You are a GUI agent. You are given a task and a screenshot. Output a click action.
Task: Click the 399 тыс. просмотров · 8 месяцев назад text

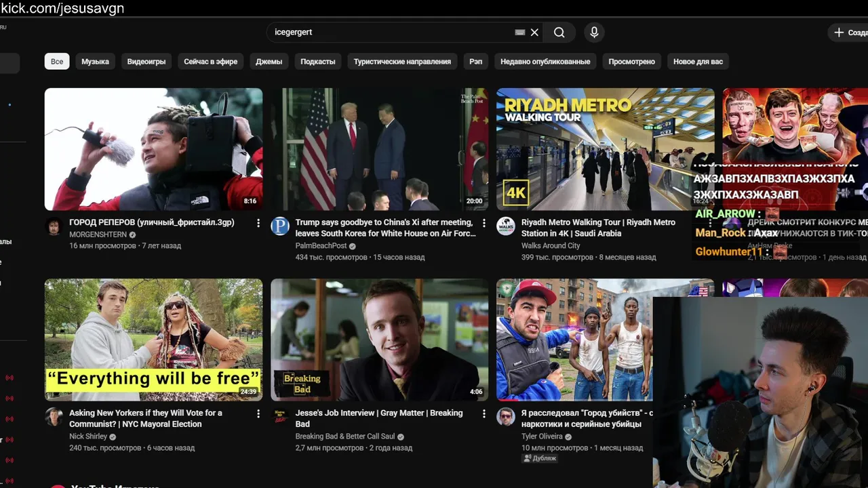tap(589, 257)
